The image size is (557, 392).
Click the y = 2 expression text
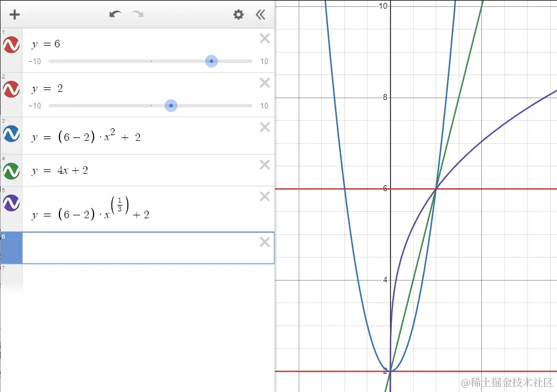coord(47,88)
